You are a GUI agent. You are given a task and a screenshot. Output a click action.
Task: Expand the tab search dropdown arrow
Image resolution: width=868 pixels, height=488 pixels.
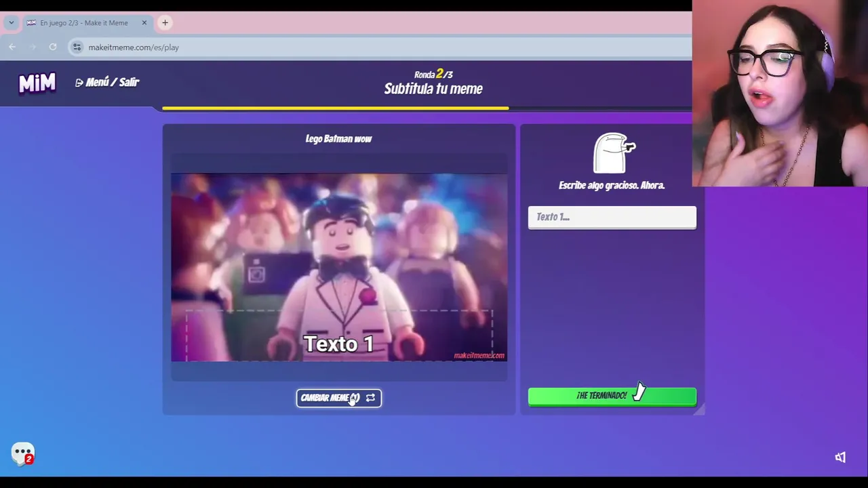point(11,23)
